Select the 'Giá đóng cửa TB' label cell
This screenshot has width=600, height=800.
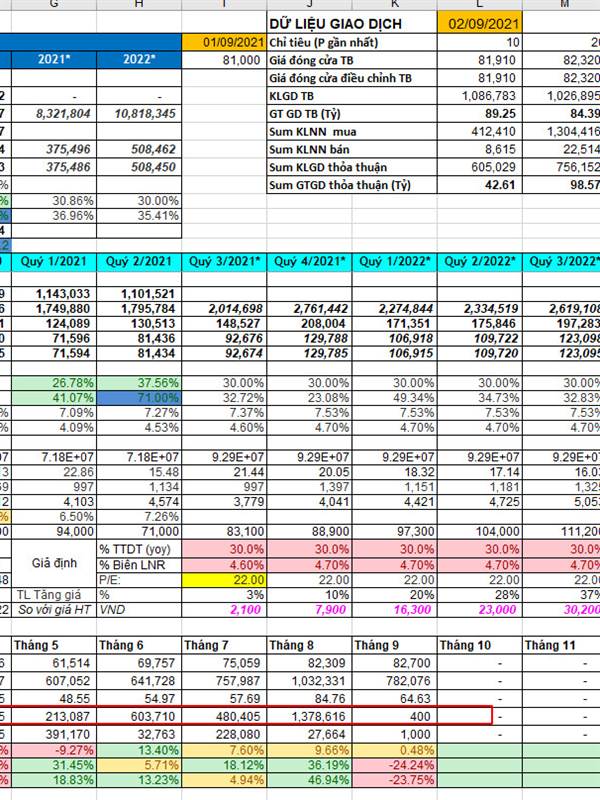[x=352, y=60]
